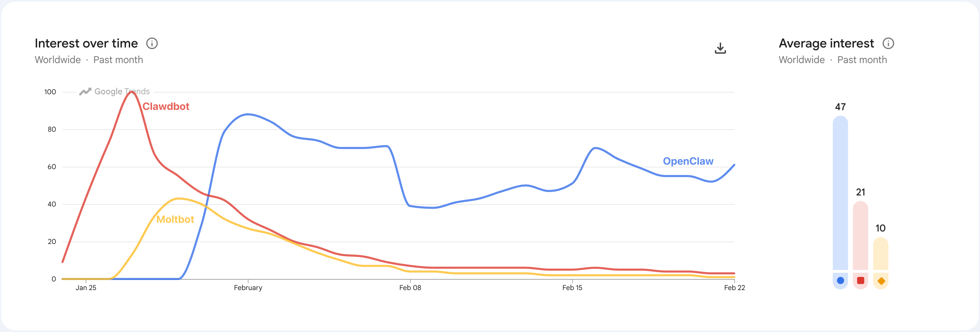Click the Feb 08 axis marker
This screenshot has height=332, width=980.
click(x=410, y=288)
